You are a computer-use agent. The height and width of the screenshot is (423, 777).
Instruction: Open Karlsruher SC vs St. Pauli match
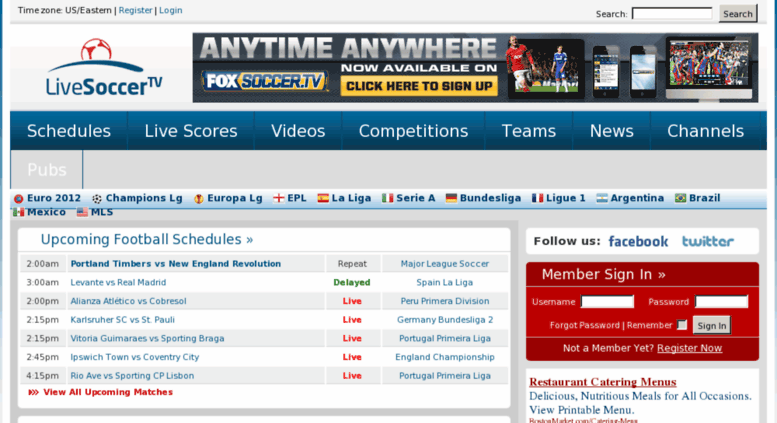click(122, 320)
